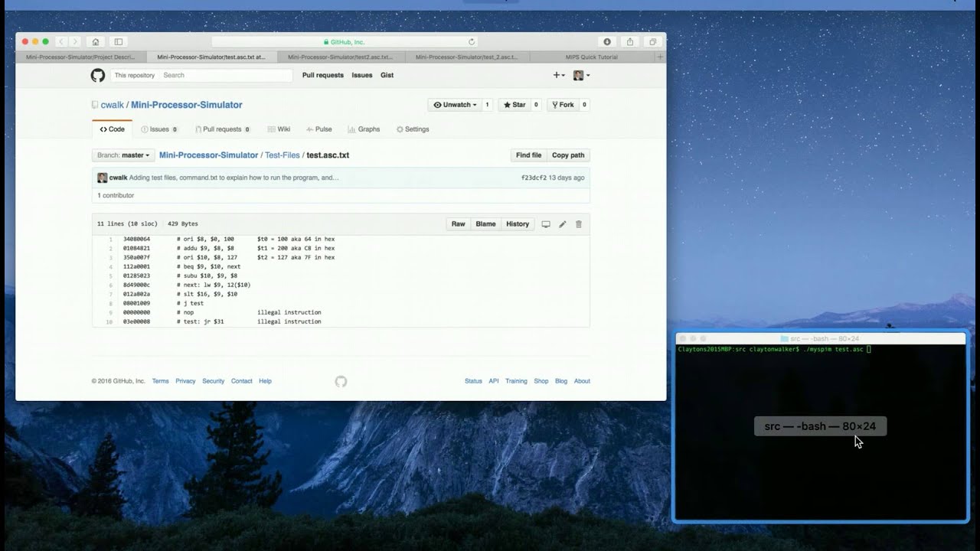The image size is (980, 551).
Task: Select the Wiki tab
Action: point(279,129)
